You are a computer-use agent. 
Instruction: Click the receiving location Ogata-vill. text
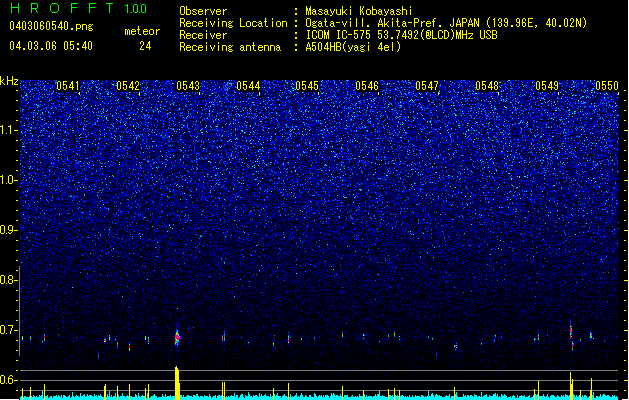click(446, 23)
